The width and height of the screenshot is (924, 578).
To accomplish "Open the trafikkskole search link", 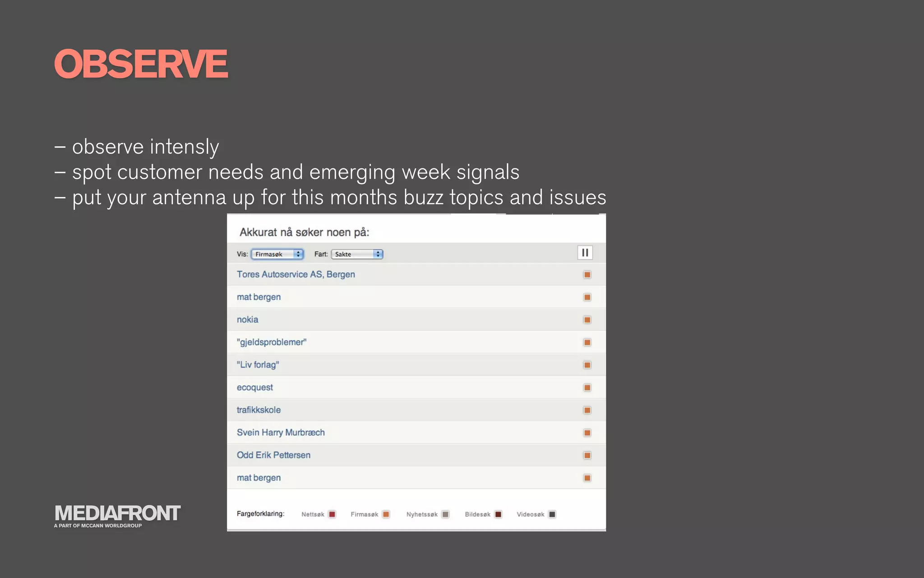I will 259,410.
